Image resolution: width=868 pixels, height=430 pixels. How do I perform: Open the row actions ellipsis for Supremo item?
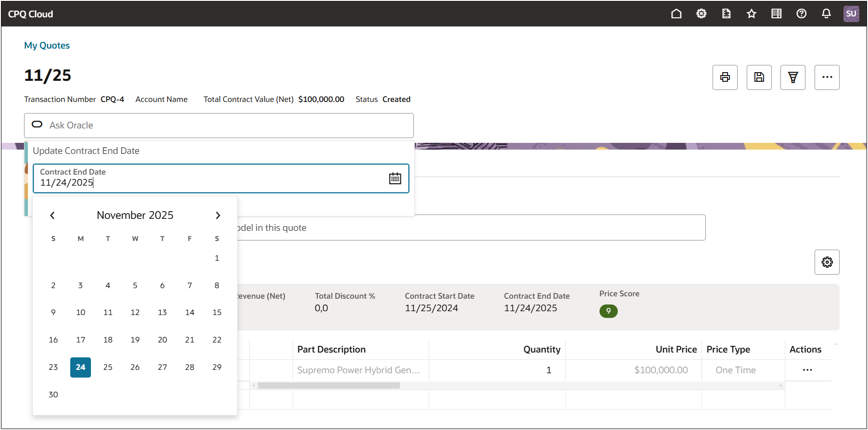tap(807, 370)
